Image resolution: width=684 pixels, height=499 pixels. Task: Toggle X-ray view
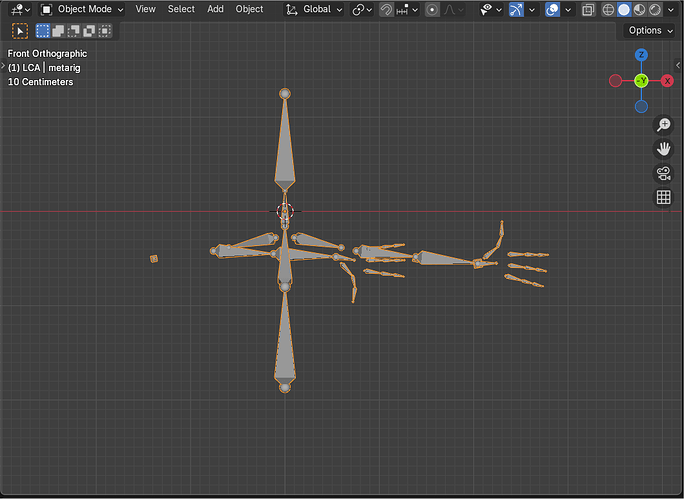[x=588, y=9]
